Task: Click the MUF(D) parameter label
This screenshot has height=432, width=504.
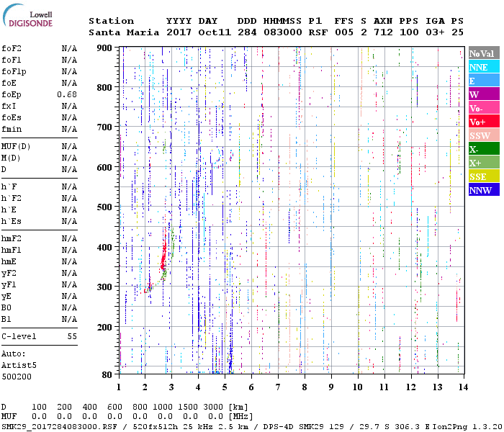Action: click(16, 147)
